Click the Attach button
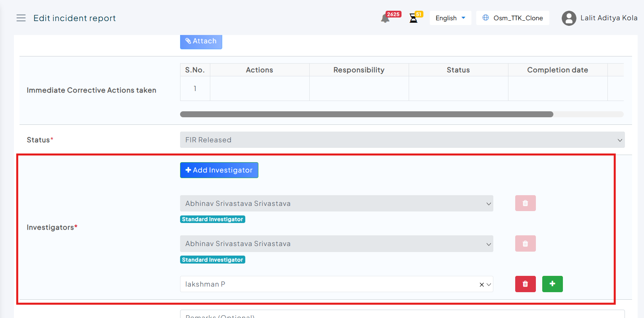Image resolution: width=644 pixels, height=318 pixels. [201, 41]
